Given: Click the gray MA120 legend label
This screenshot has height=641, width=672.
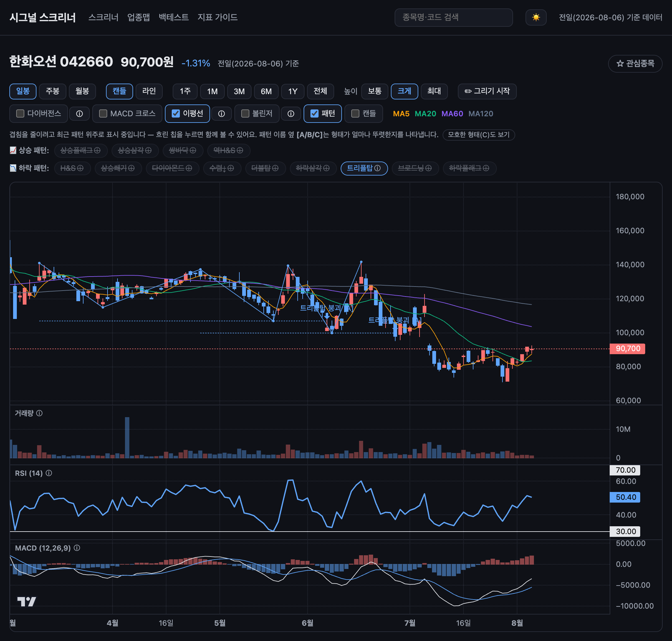Looking at the screenshot, I should [x=481, y=114].
